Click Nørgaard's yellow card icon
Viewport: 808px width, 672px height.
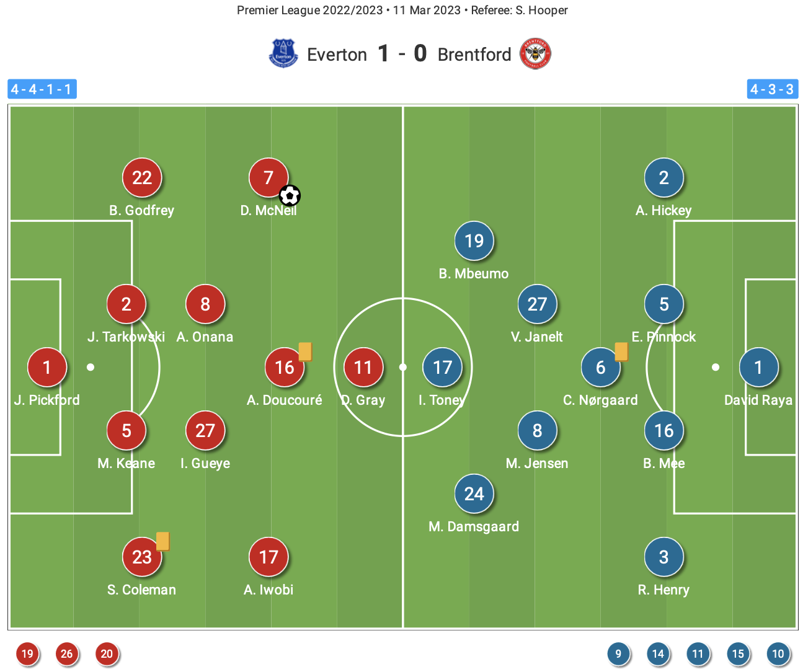click(621, 351)
